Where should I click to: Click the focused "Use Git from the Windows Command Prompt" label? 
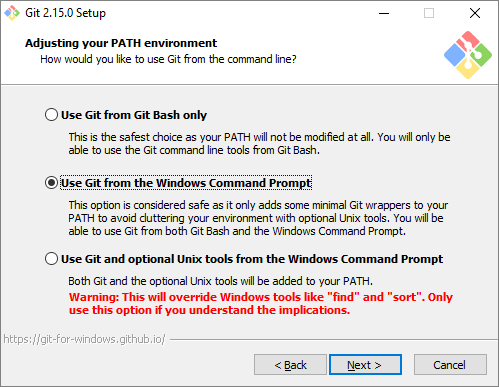point(186,183)
